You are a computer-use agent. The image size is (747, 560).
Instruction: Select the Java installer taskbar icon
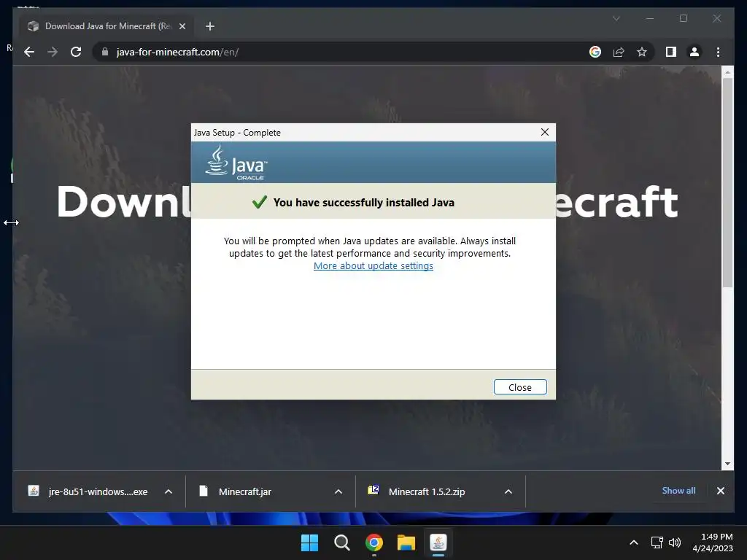click(438, 542)
